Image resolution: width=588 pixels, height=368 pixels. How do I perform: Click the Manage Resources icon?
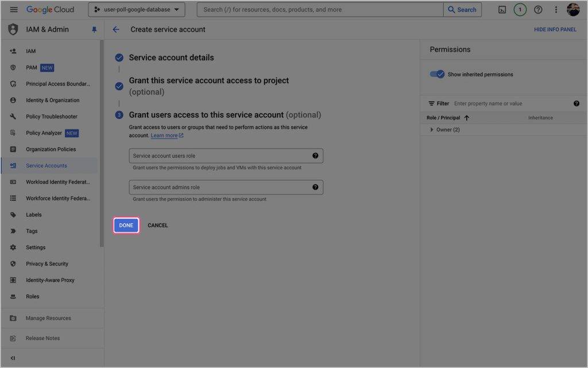13,318
